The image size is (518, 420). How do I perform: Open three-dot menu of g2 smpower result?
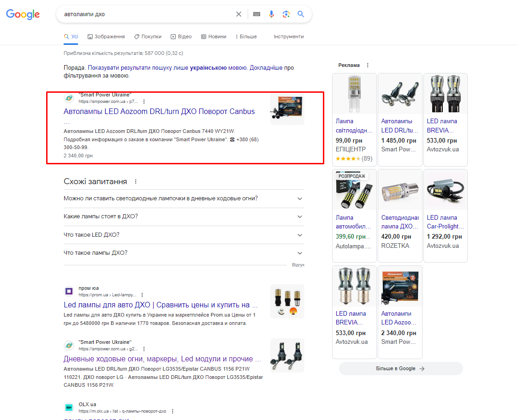coord(144,349)
